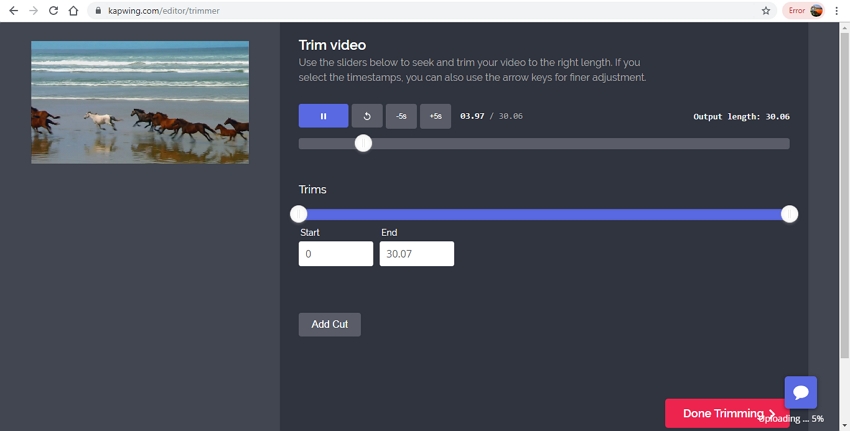Skip back using the -5s button
Viewport: 850px width, 431px height.
(401, 116)
